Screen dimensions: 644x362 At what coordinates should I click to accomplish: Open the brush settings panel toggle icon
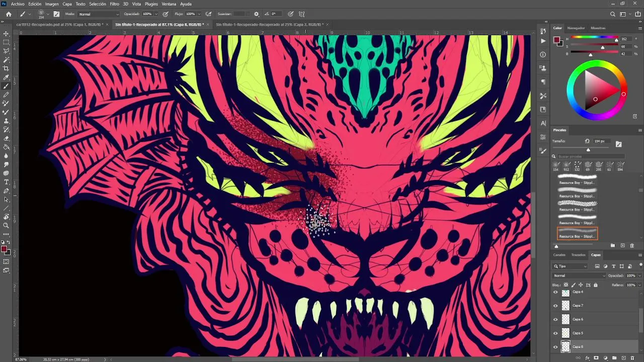[56, 14]
